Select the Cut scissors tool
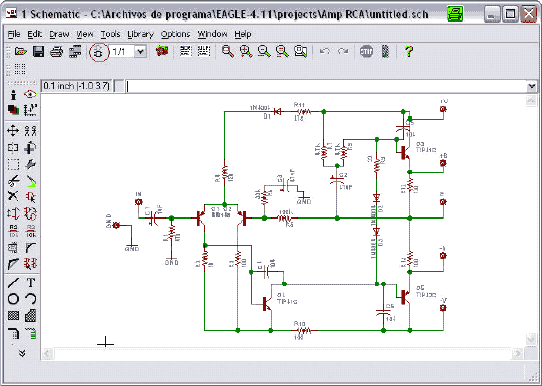542x386 pixels. pos(13,181)
